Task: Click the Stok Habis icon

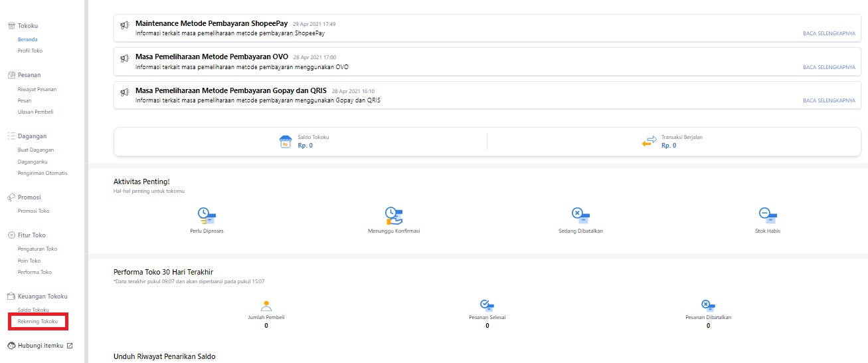Action: pos(768,215)
